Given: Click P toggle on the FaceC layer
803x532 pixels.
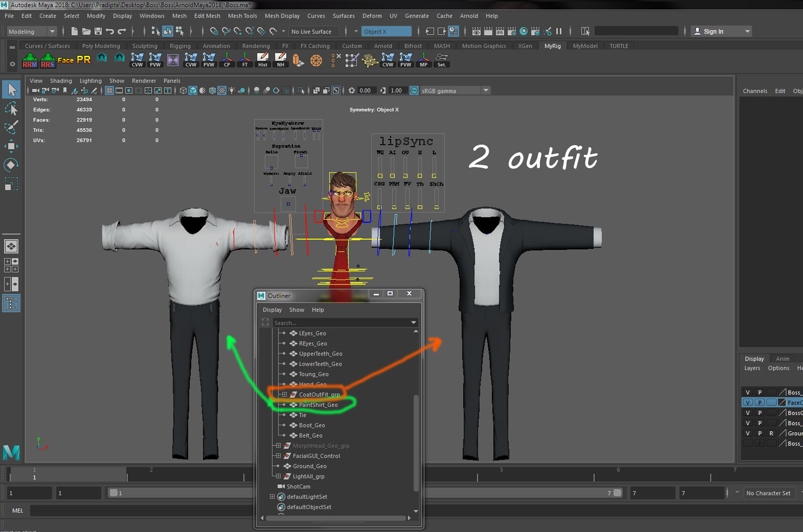Looking at the screenshot, I should point(759,402).
